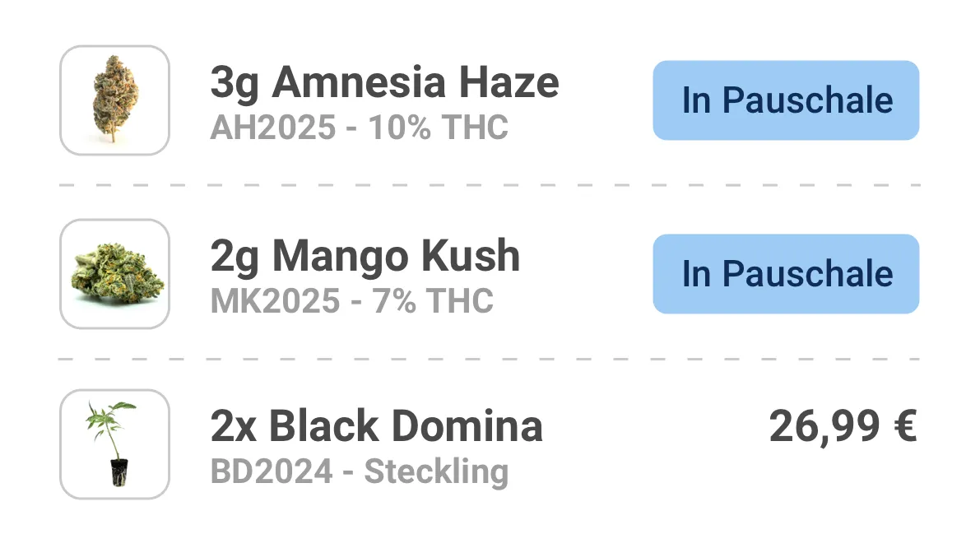980x548 pixels.
Task: Click the 2x quantity of Black Domina
Action: 234,427
